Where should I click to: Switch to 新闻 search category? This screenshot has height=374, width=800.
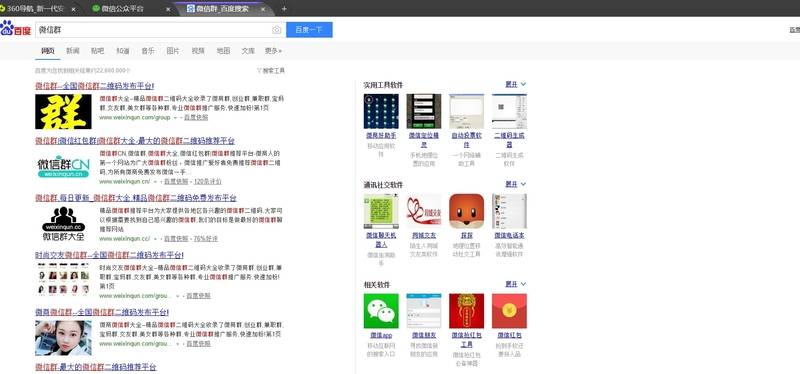tap(72, 51)
